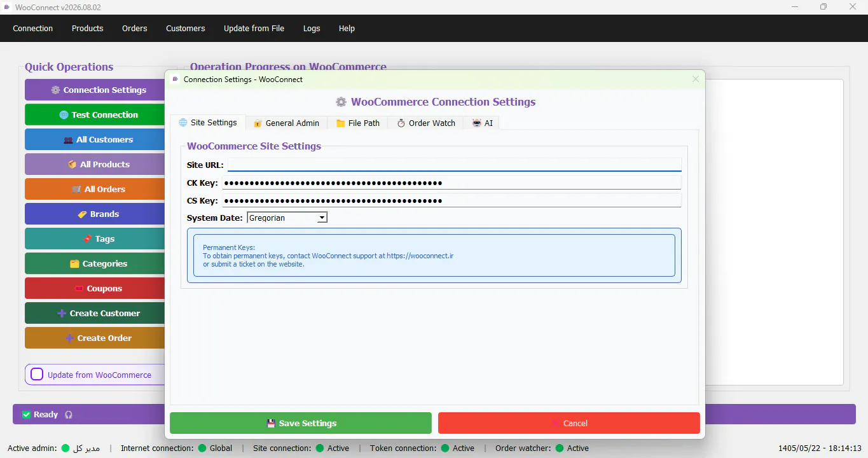
Task: Click the green Order watcher status dot
Action: coord(560,448)
